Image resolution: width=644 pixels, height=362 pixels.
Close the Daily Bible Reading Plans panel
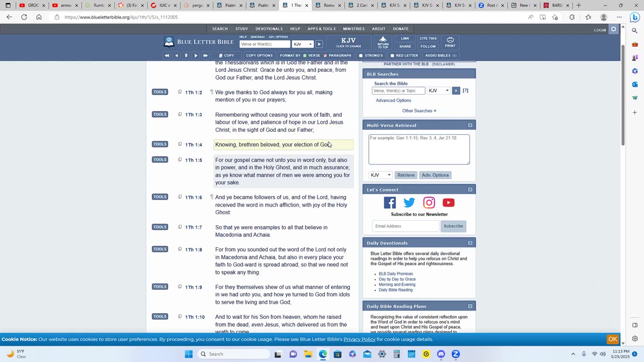[470, 306]
